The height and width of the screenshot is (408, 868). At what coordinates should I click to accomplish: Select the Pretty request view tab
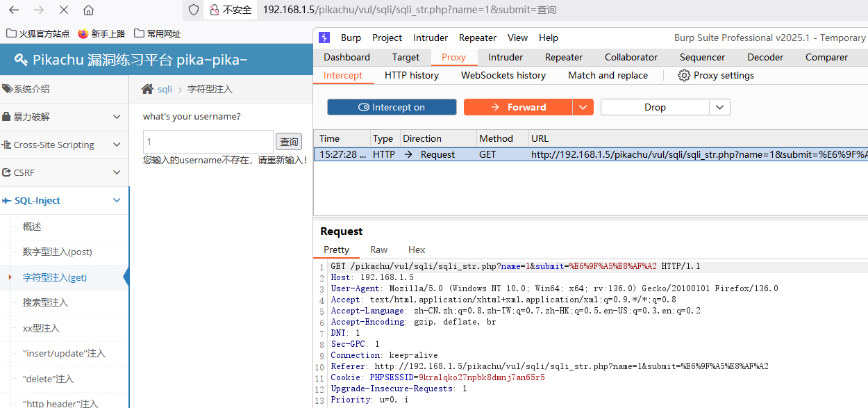pyautogui.click(x=336, y=250)
